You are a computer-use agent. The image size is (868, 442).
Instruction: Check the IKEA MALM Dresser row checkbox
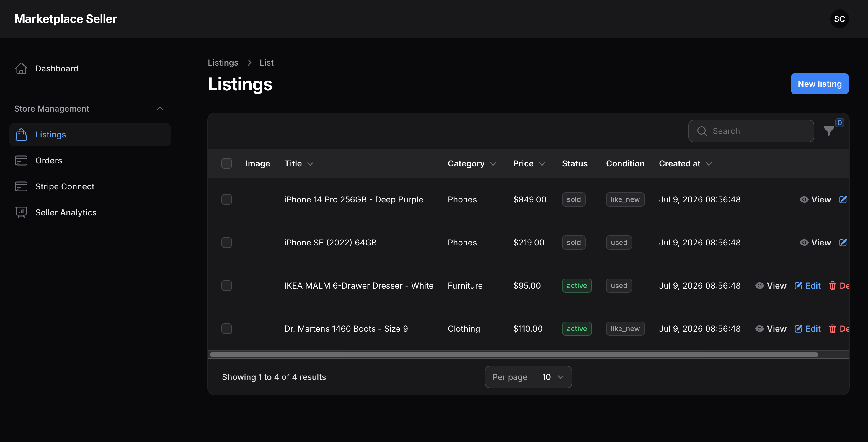[226, 285]
